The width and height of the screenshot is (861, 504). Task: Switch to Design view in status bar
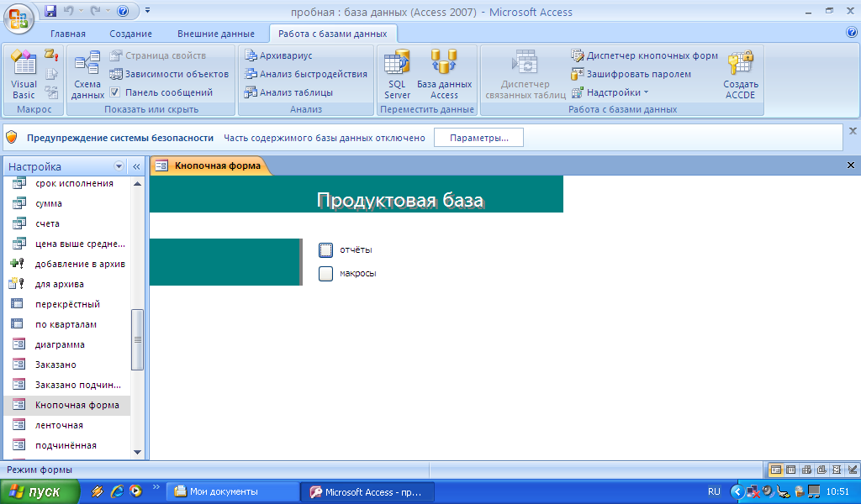pos(852,470)
